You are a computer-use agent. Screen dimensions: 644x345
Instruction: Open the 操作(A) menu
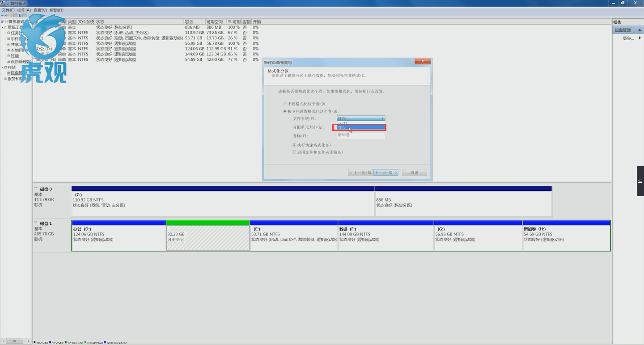click(x=24, y=10)
